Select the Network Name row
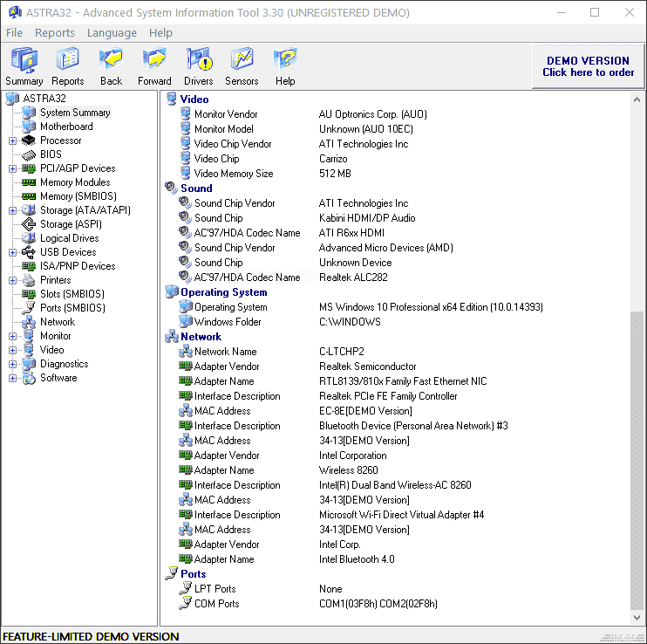Screen dimensions: 647x644 (x=271, y=352)
